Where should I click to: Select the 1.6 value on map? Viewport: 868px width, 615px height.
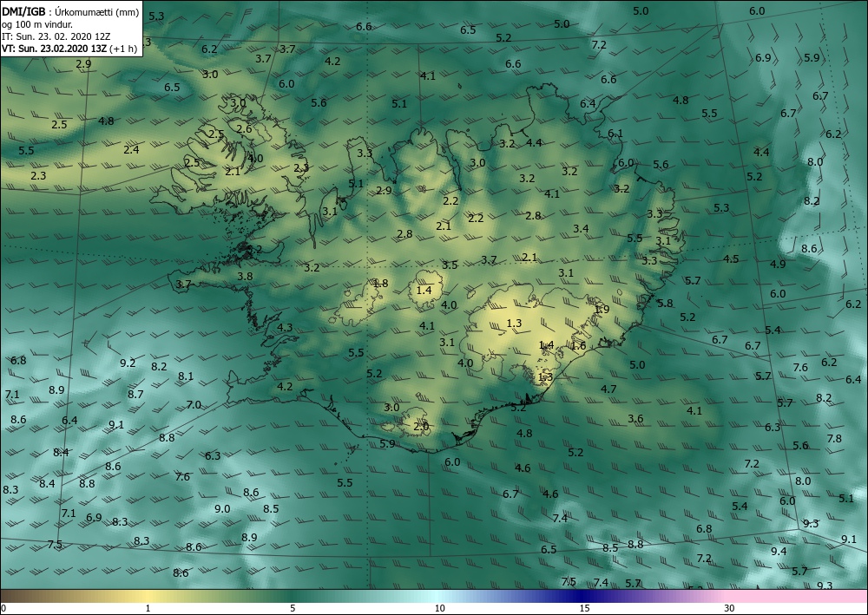coord(578,346)
